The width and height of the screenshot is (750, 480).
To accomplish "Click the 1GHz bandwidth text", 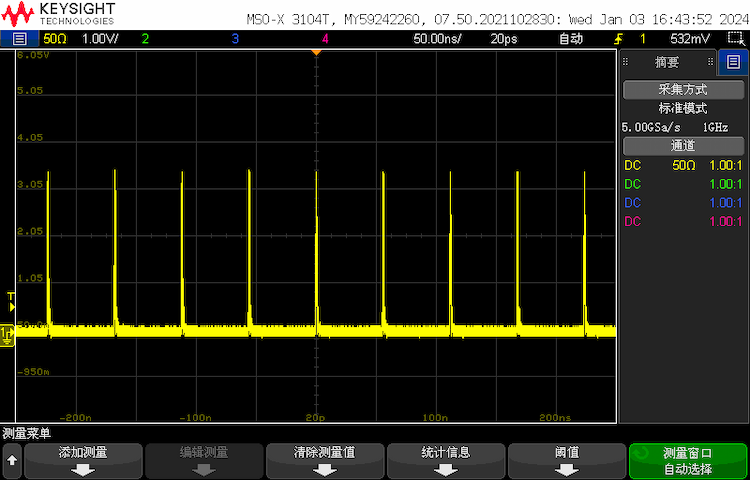I will [715, 128].
